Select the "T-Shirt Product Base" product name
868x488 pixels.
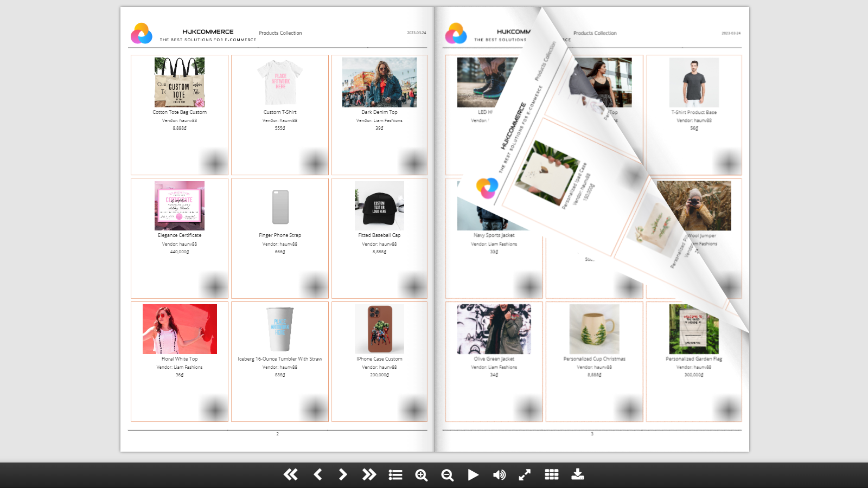pyautogui.click(x=694, y=112)
